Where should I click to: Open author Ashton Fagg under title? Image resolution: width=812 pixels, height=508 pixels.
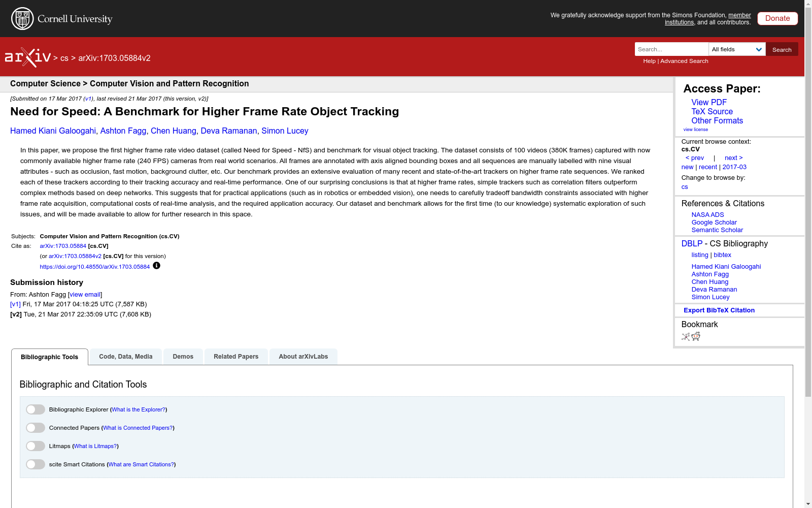tap(123, 131)
